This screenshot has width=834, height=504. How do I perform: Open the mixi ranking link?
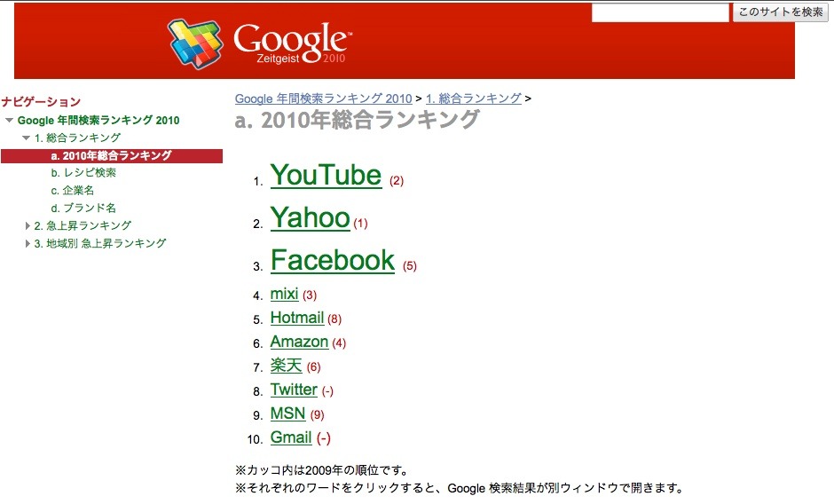[284, 294]
